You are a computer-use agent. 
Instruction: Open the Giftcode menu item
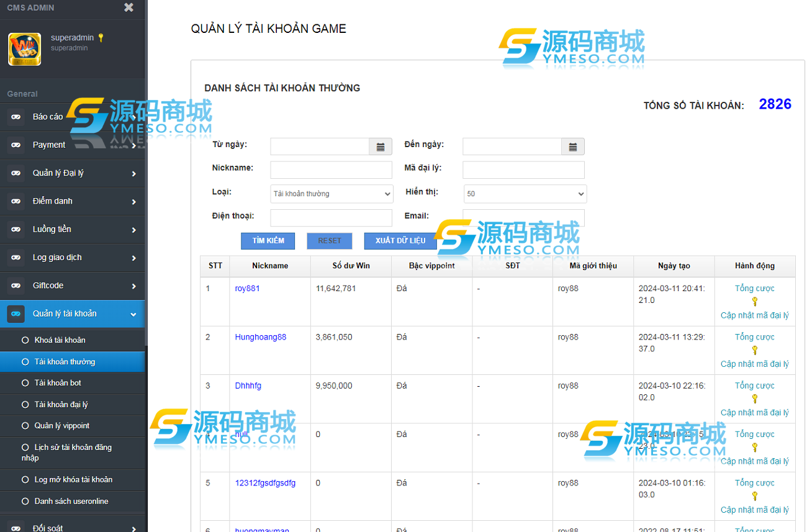tap(72, 286)
